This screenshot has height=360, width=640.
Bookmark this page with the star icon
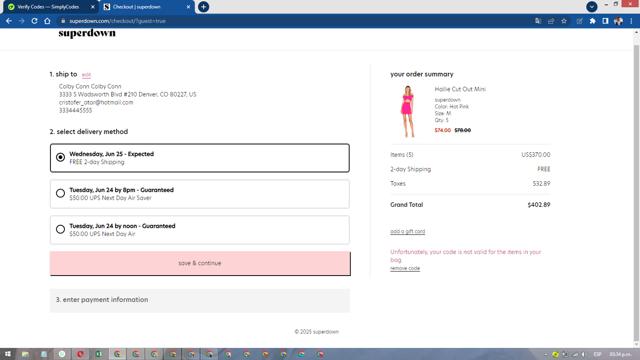(564, 21)
